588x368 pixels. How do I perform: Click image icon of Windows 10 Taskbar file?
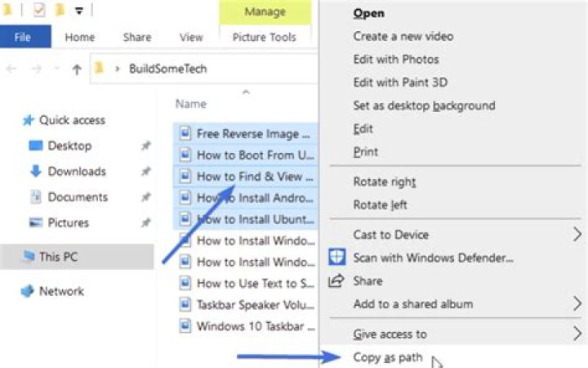(x=185, y=326)
